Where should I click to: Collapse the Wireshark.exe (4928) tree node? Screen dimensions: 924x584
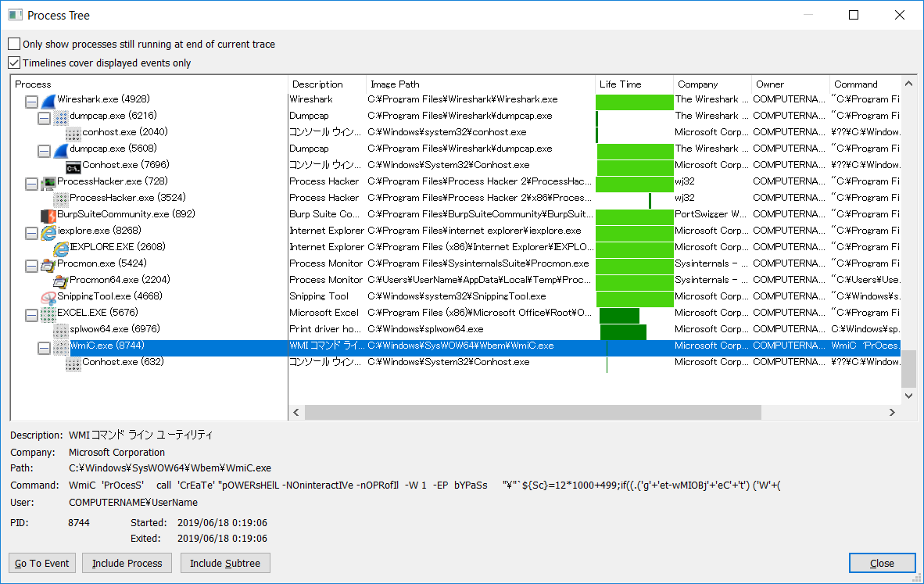[x=32, y=102]
